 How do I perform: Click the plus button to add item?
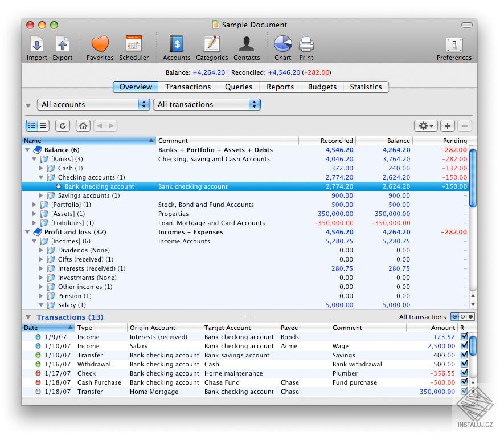[x=448, y=126]
